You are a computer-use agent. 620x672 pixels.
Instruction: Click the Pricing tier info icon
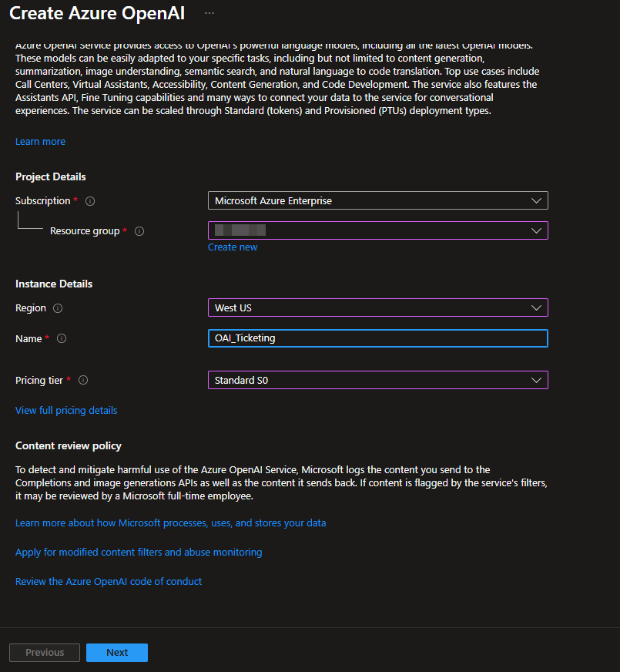point(82,380)
